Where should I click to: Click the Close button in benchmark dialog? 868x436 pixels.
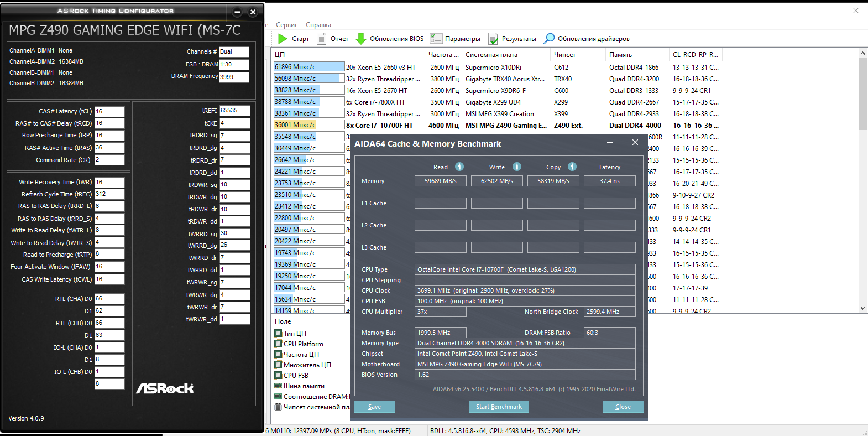click(623, 407)
